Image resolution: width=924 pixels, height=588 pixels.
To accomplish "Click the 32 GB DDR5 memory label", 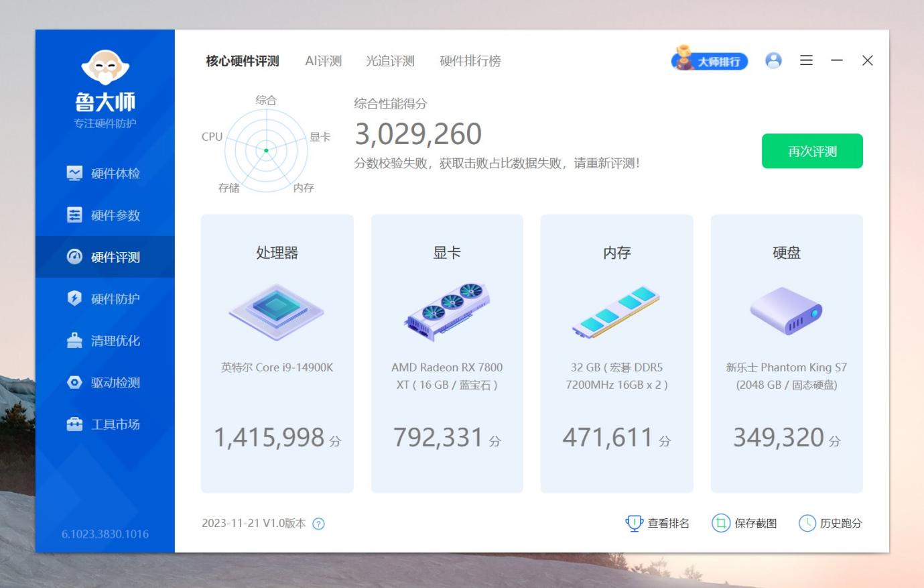I will point(616,376).
